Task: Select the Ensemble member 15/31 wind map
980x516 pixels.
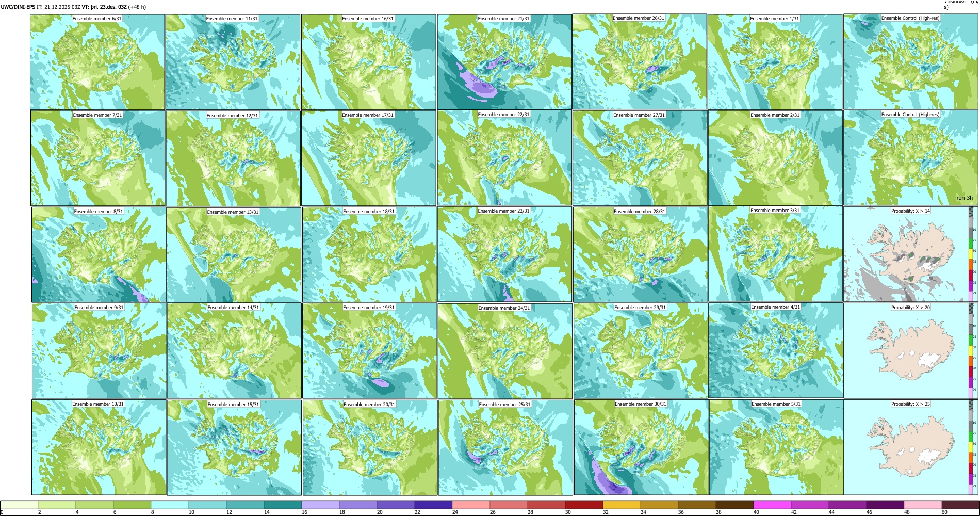Action: point(234,447)
